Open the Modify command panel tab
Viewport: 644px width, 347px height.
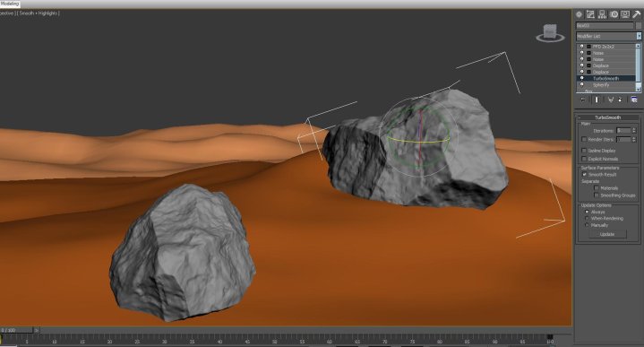590,14
